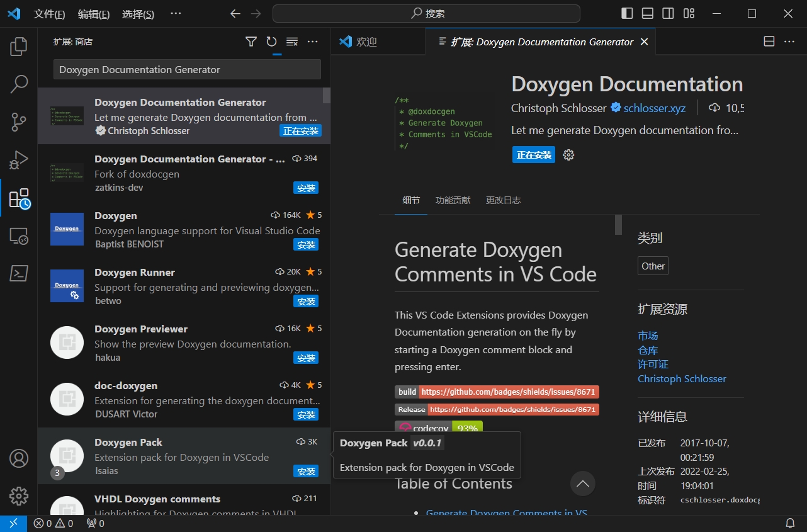Viewport: 807px width, 532px height.
Task: Click 正在安装 button in extension details
Action: click(534, 155)
